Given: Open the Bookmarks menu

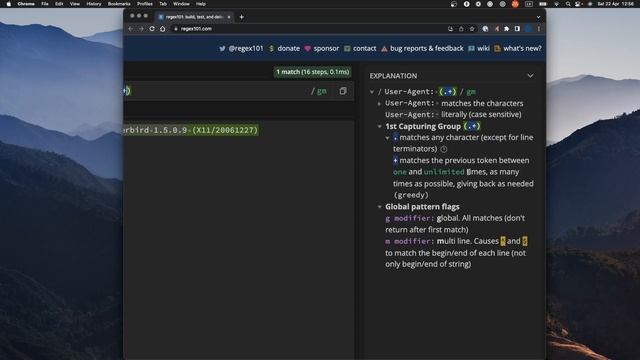Looking at the screenshot, I should (x=119, y=4).
